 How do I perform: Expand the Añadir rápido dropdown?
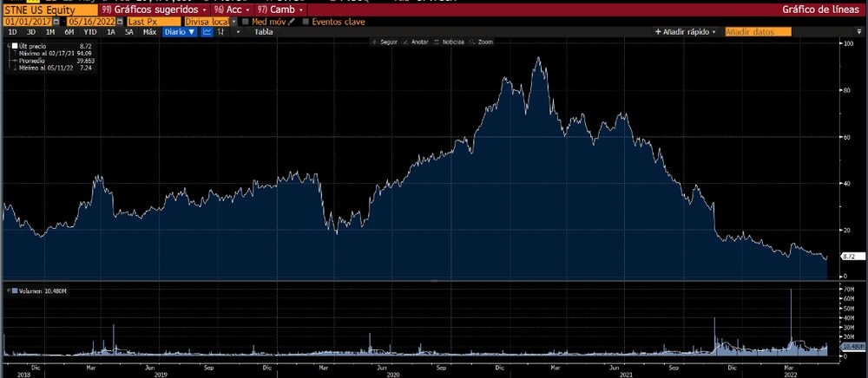pyautogui.click(x=686, y=31)
